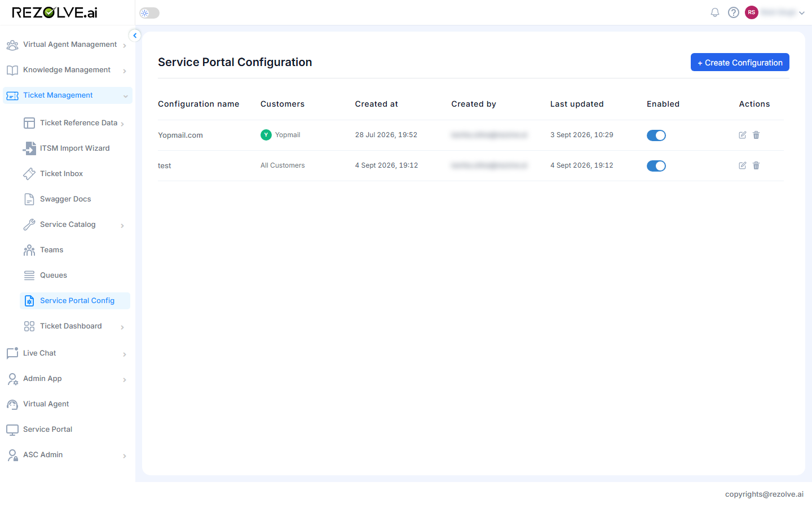This screenshot has width=812, height=508.
Task: Open Queues menu item
Action: [x=75, y=275]
